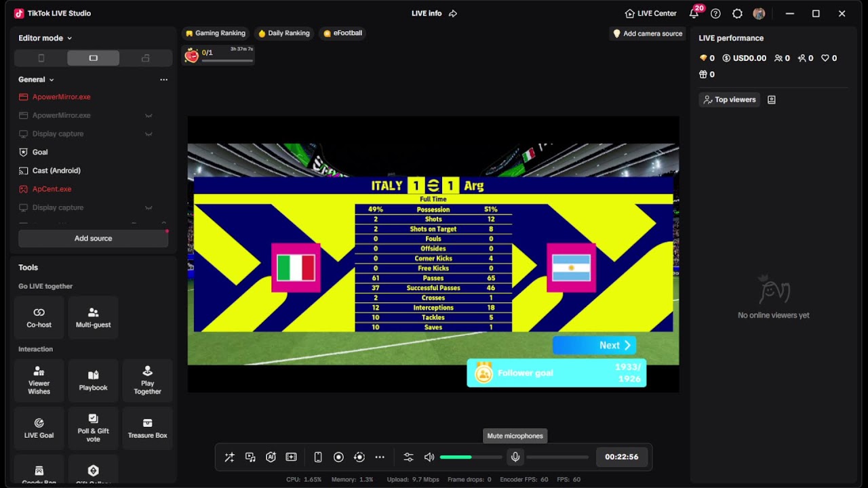Open notifications bell with 20 badge
The image size is (868, 488).
[694, 14]
